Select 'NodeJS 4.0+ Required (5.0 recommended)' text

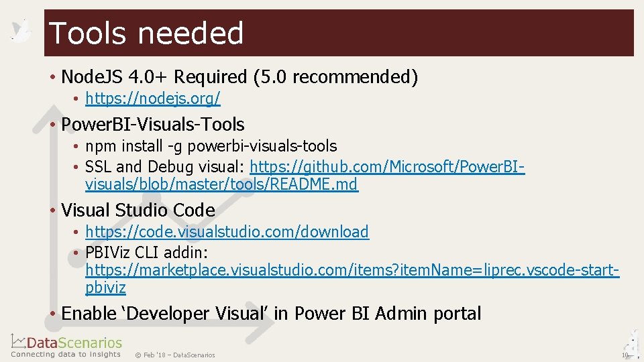239,76
